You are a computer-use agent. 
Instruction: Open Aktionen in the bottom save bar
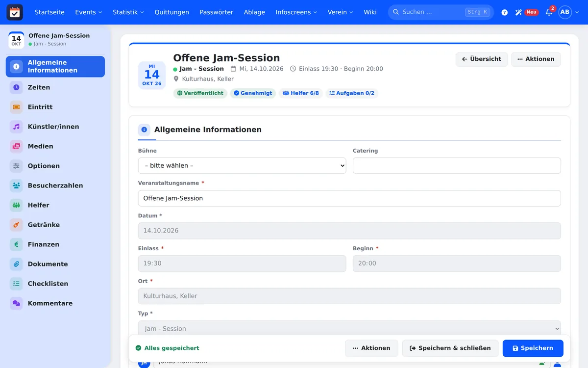[x=371, y=348]
